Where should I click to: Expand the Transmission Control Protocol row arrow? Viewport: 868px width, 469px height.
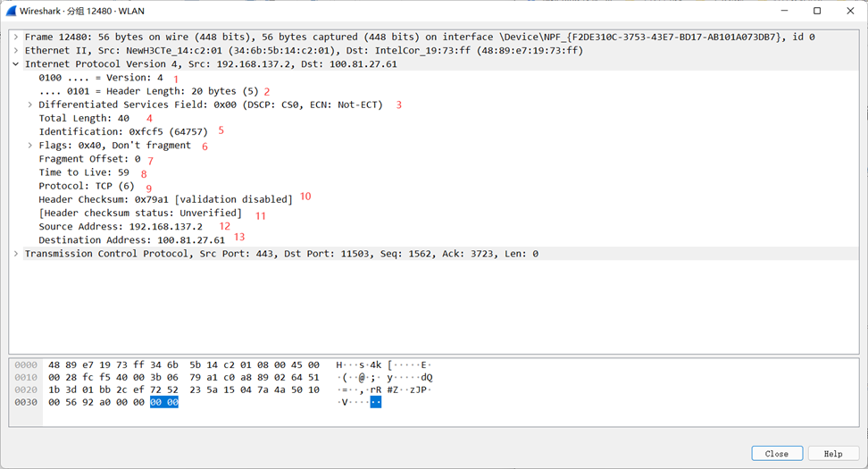tap(16, 254)
